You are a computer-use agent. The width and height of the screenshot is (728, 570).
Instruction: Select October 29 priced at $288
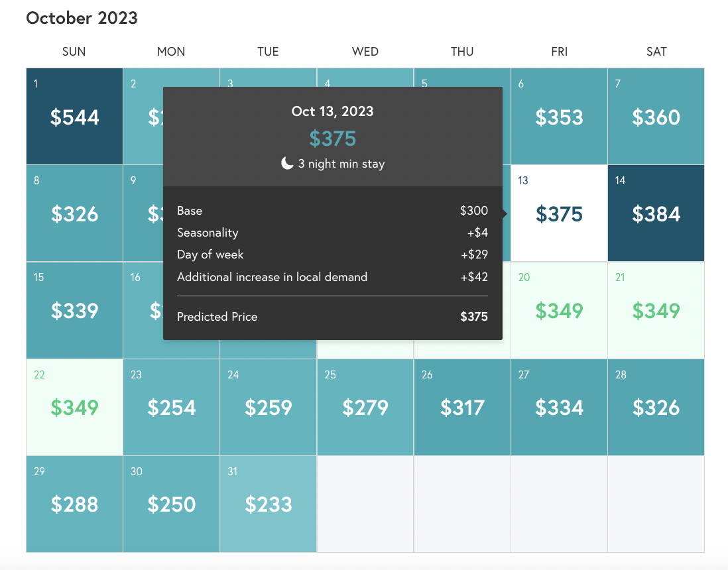(74, 504)
